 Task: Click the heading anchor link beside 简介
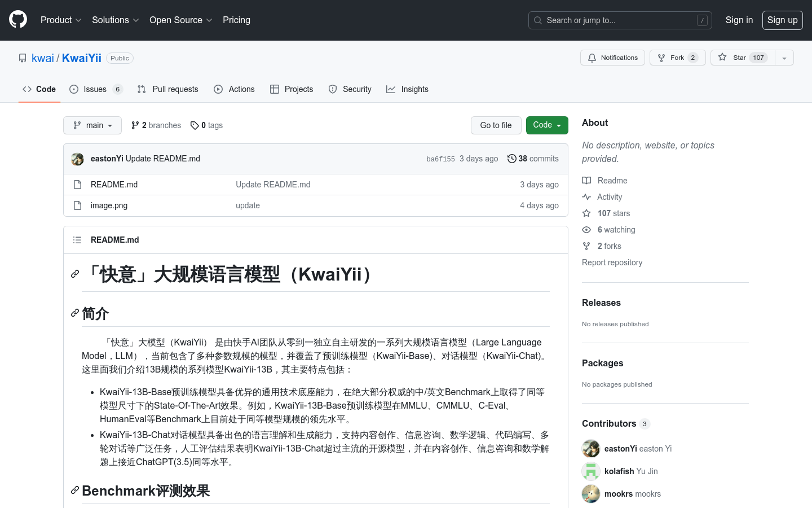(75, 313)
